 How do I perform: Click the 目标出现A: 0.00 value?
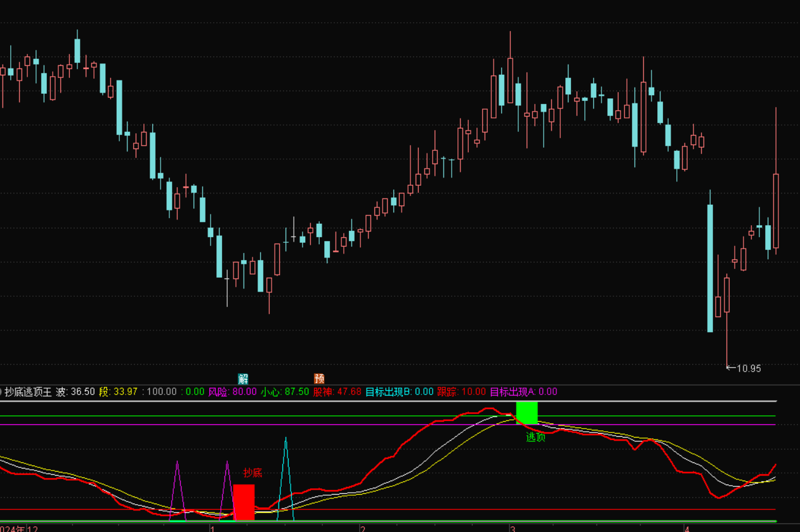[x=523, y=392]
